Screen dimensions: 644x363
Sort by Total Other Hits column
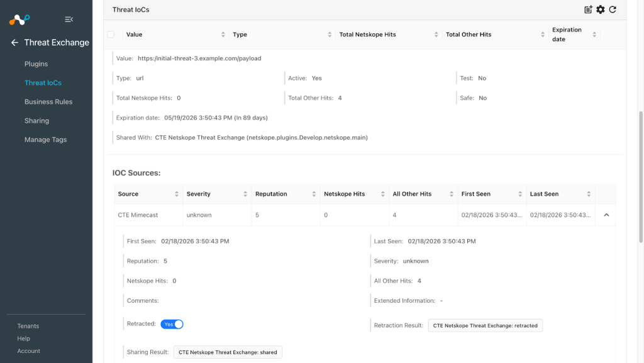click(x=543, y=35)
